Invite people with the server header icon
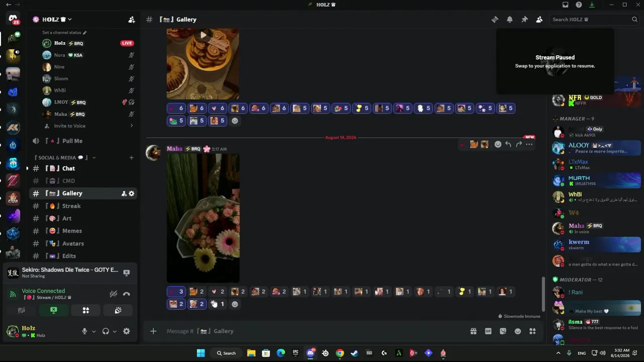Viewport: 644px width, 362px height. (131, 20)
